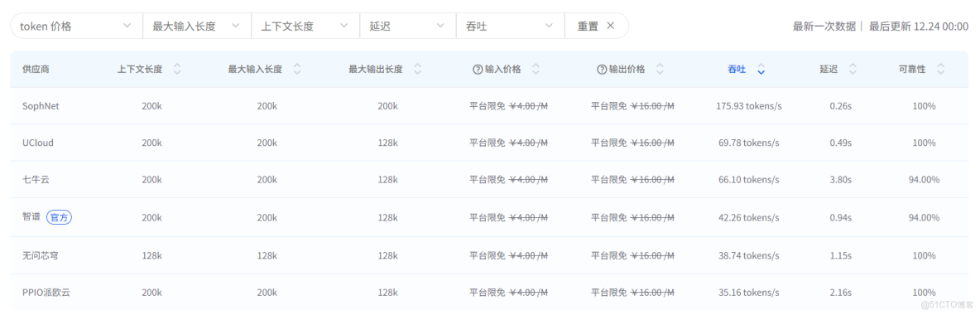
Task: Click the 最后更新 12.24 00:00 text
Action: (919, 26)
